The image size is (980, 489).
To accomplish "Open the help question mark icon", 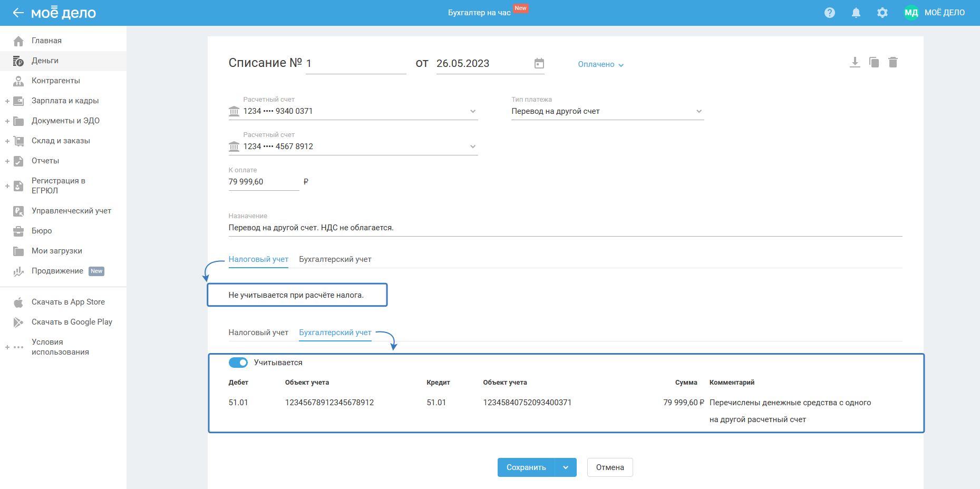I will 829,13.
